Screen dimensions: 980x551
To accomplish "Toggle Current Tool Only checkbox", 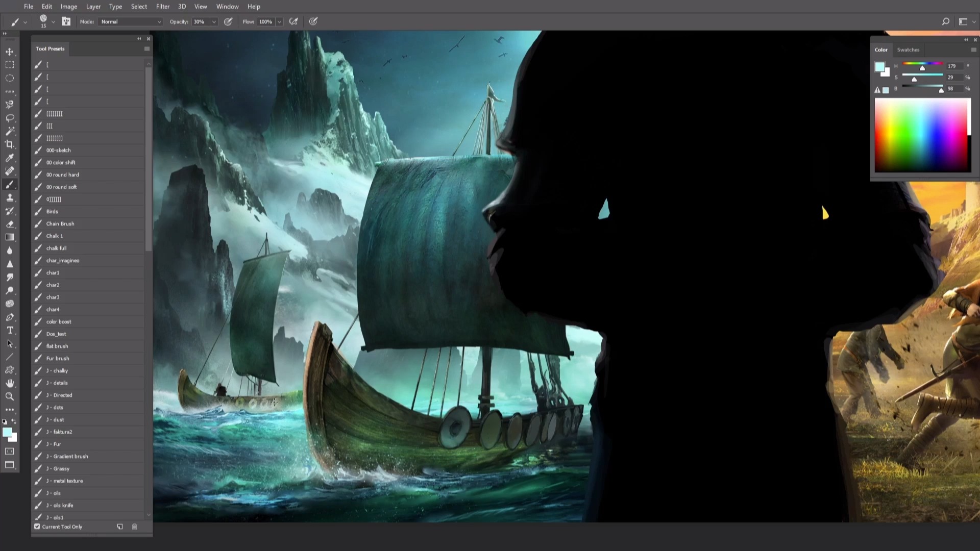I will coord(37,527).
